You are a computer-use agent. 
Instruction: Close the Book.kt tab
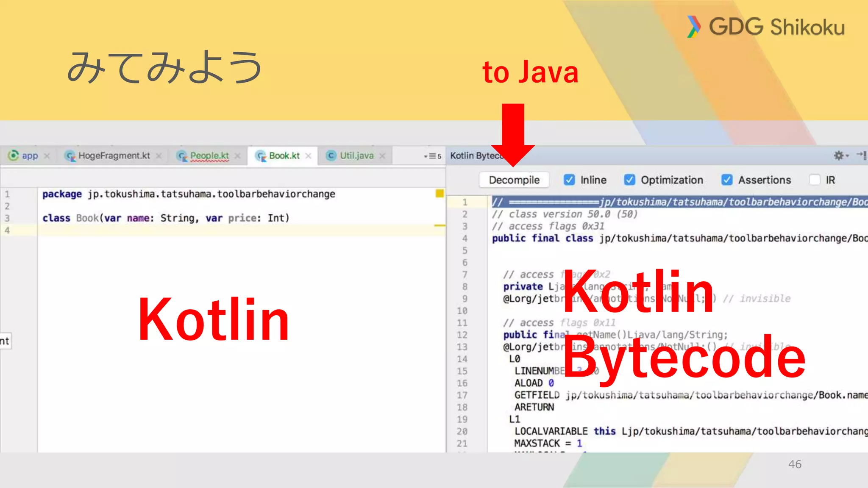pos(308,156)
